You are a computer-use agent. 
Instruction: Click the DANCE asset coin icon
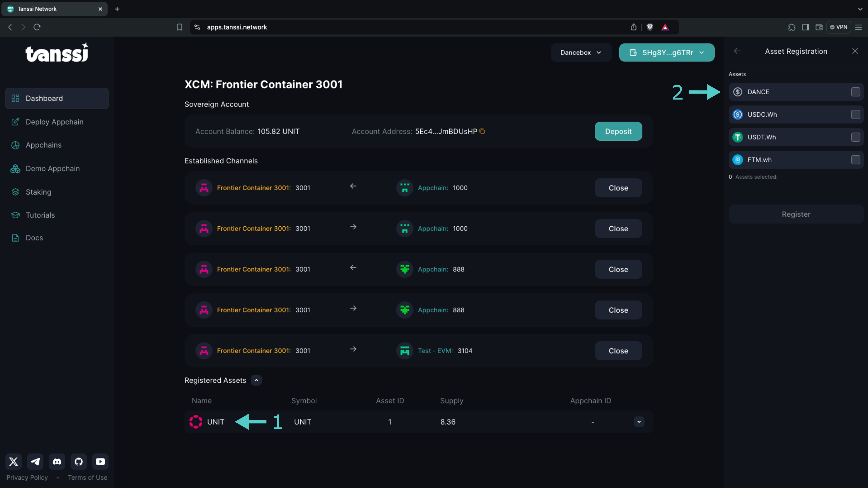pyautogui.click(x=738, y=92)
